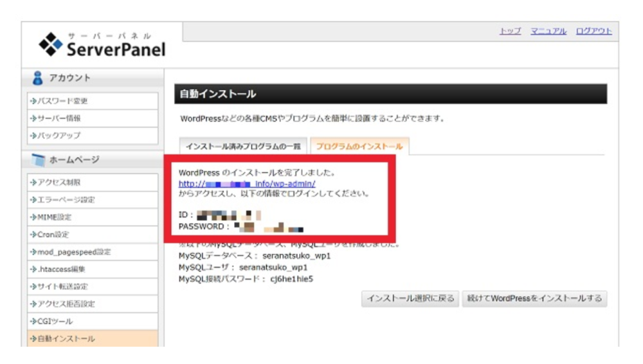This screenshot has width=643, height=364.
Task: Open パスワード変更 in the sidebar
Action: (93, 101)
